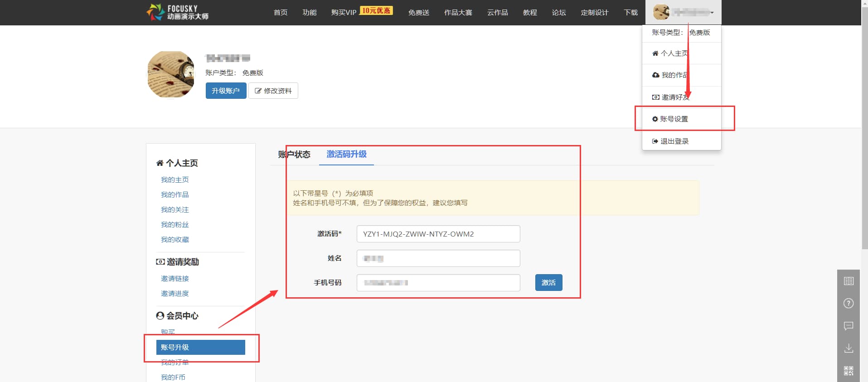Go to 教程 in the top nav
The width and height of the screenshot is (868, 382).
point(530,12)
